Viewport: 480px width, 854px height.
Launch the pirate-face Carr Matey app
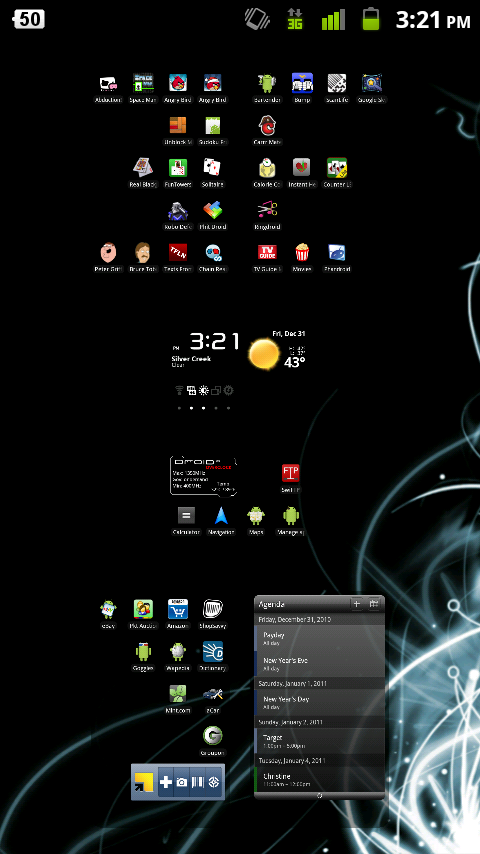[x=267, y=126]
